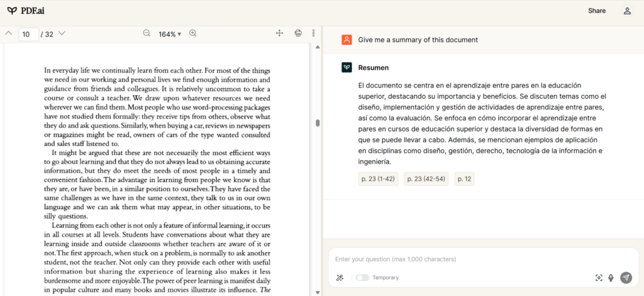Image resolution: width=644 pixels, height=296 pixels.
Task: Click the zoom in magnifier icon
Action: (193, 33)
